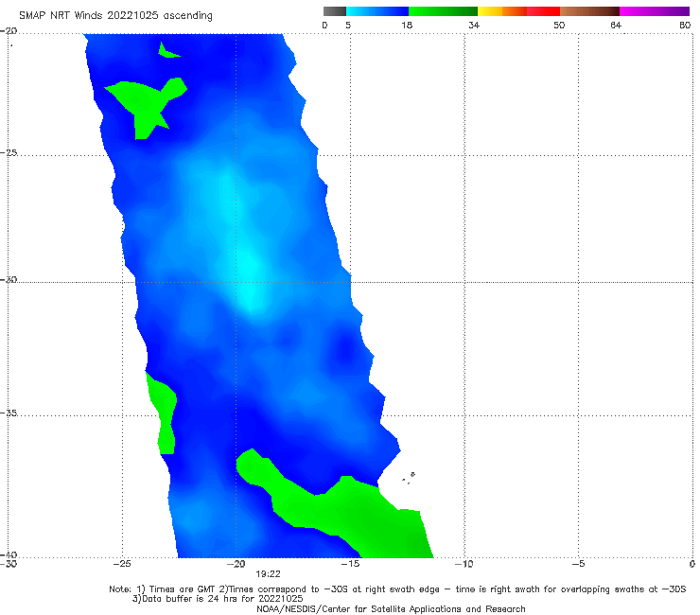Click the NOAA/NESDIS credit line
Image resolution: width=700 pixels, height=615 pixels.
[x=391, y=608]
